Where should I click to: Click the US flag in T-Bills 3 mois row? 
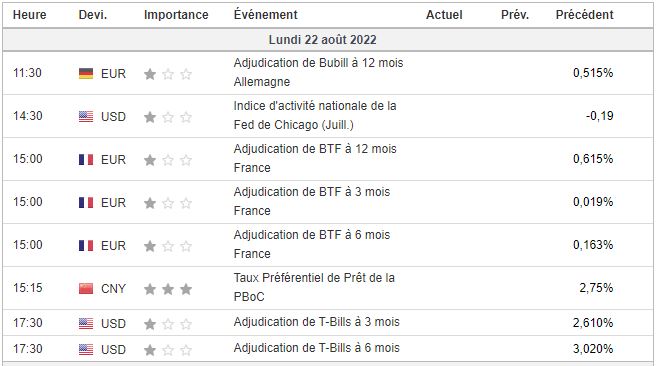(86, 324)
